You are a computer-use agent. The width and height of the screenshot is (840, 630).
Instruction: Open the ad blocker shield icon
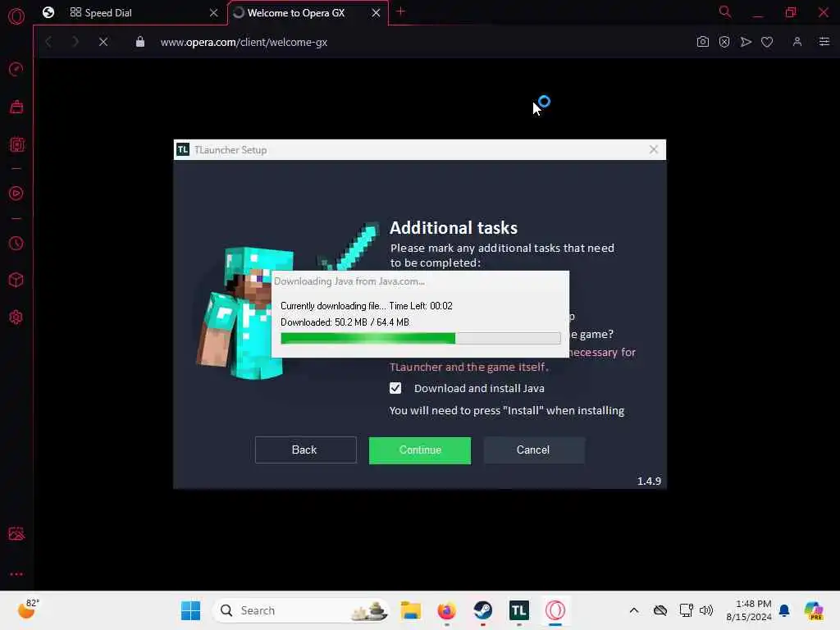click(x=724, y=42)
